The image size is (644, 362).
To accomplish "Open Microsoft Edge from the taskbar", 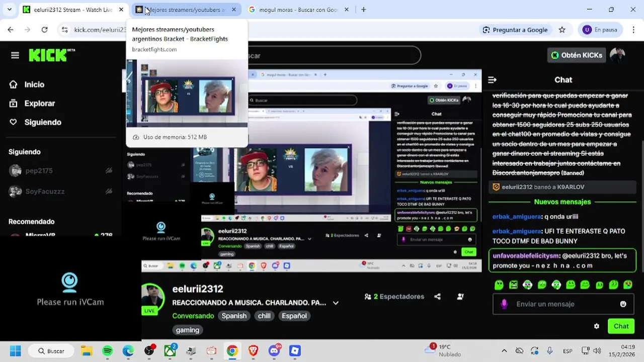I will point(128,351).
